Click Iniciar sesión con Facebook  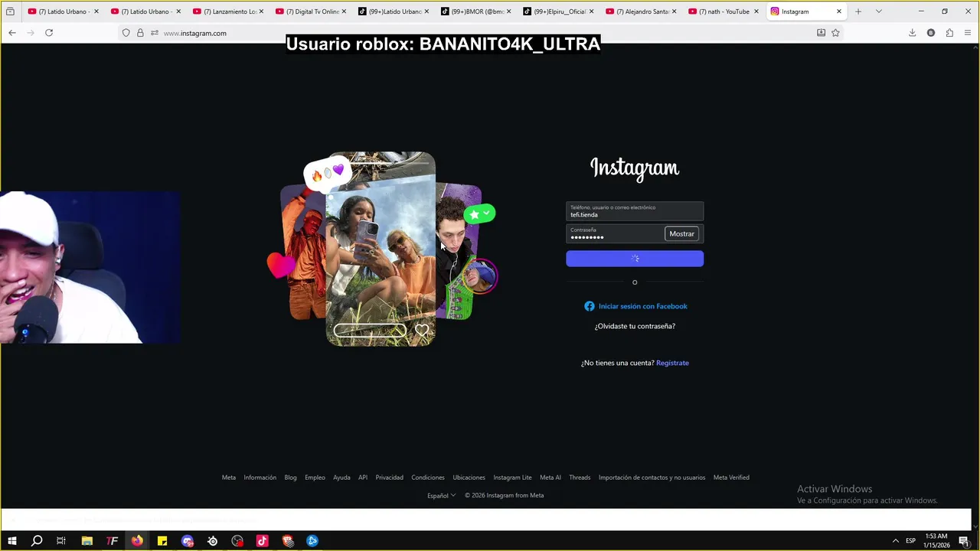643,306
